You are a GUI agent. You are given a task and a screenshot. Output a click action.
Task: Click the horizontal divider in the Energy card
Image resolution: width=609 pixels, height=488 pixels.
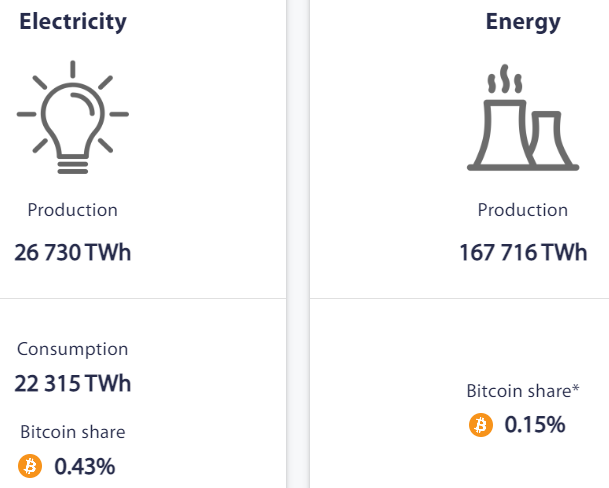point(460,298)
